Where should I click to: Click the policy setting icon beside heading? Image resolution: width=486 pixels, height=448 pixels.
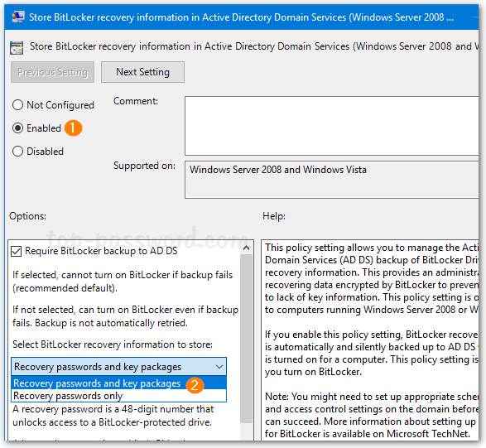(x=17, y=47)
